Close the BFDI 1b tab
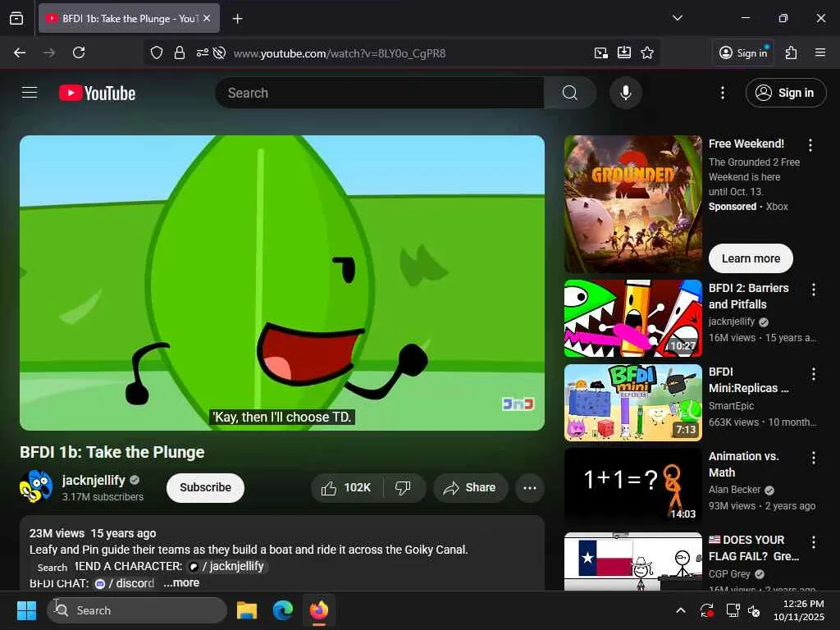The image size is (840, 630). click(x=207, y=18)
